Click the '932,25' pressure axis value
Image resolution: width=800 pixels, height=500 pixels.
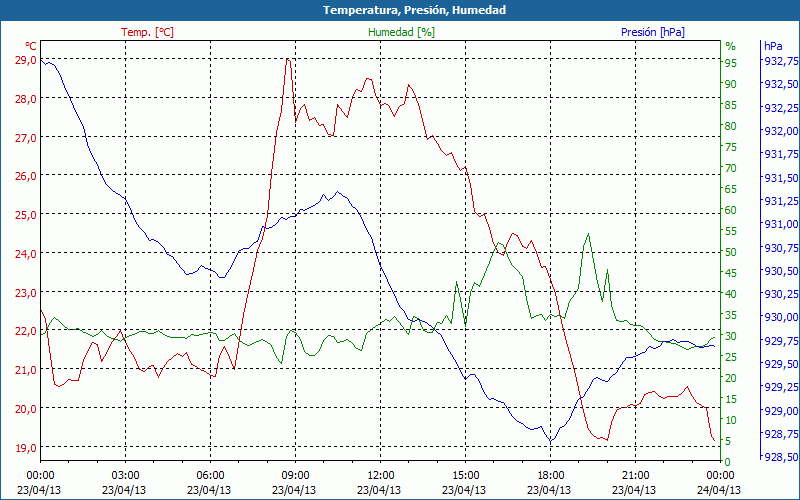(781, 108)
